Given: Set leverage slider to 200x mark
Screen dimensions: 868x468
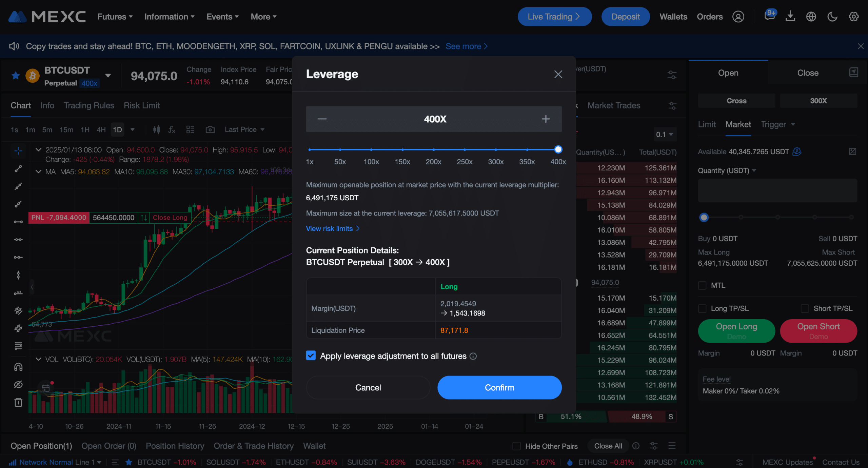Looking at the screenshot, I should pyautogui.click(x=434, y=149).
